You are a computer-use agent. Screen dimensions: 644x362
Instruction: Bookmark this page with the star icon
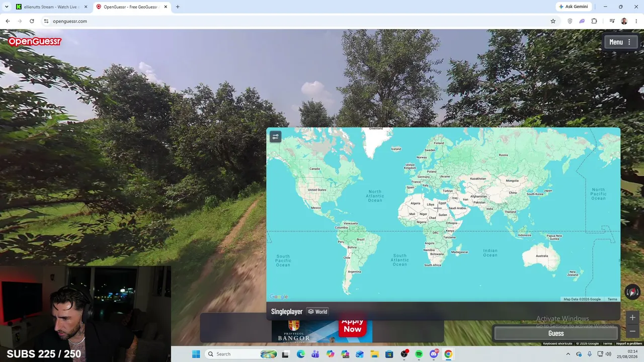(x=553, y=21)
